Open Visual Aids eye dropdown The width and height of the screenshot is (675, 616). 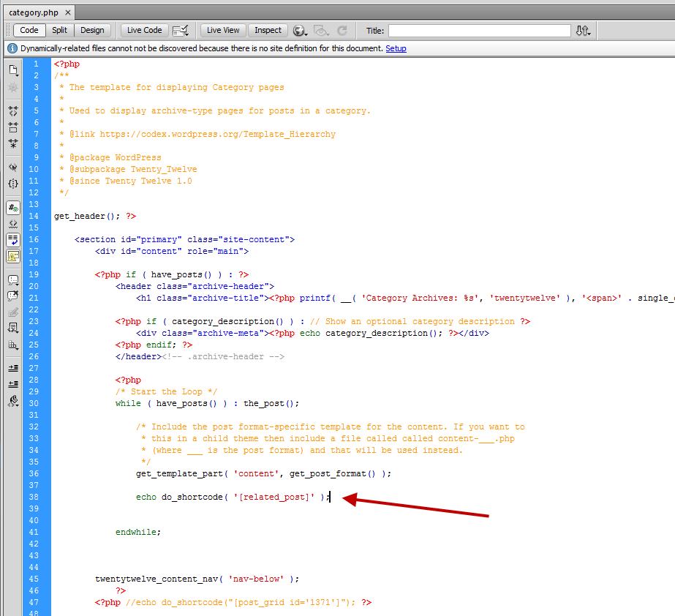tap(321, 31)
